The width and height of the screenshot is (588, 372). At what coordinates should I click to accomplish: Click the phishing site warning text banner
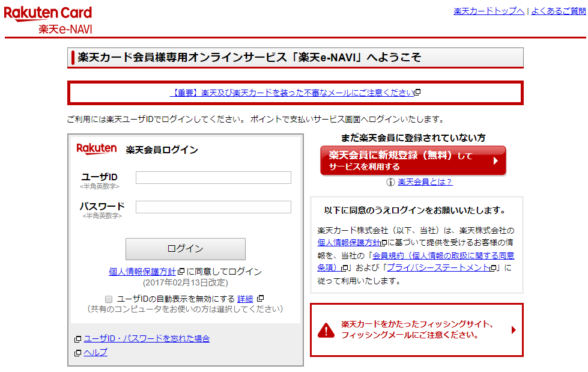[417, 330]
